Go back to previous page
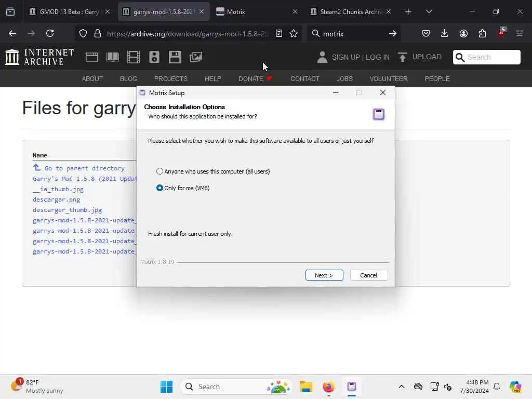532x399 pixels. (x=12, y=33)
